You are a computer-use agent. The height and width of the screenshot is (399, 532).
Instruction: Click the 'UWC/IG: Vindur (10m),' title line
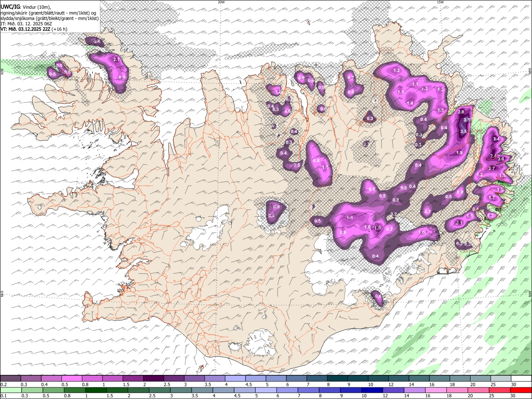[x=26, y=7]
